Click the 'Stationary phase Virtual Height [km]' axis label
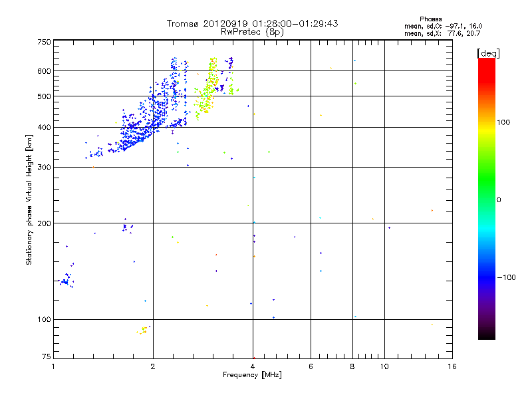Viewport: 532px width, 399px height. coord(29,199)
